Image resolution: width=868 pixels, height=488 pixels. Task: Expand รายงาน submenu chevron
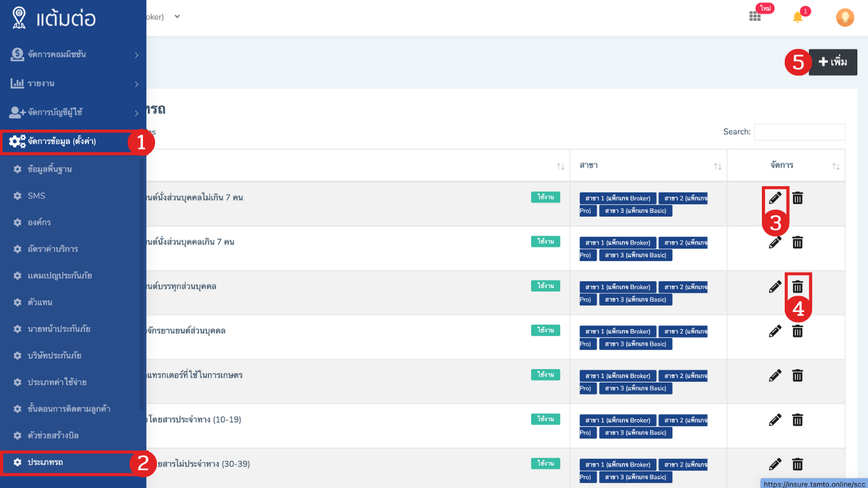point(136,84)
